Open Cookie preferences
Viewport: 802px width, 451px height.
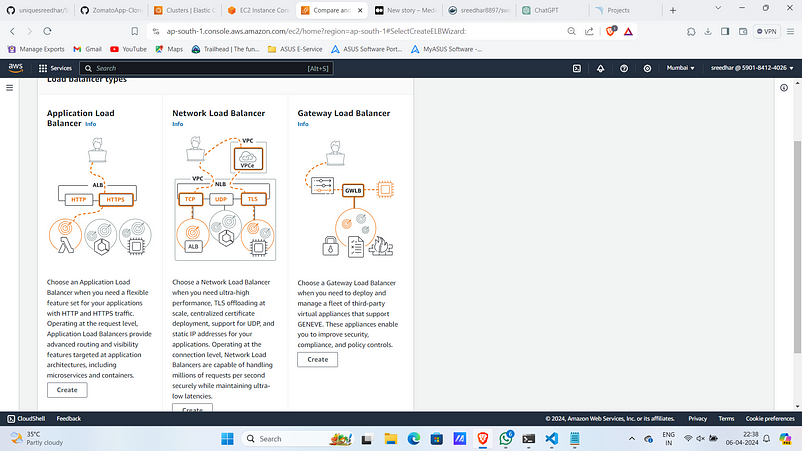tap(770, 418)
